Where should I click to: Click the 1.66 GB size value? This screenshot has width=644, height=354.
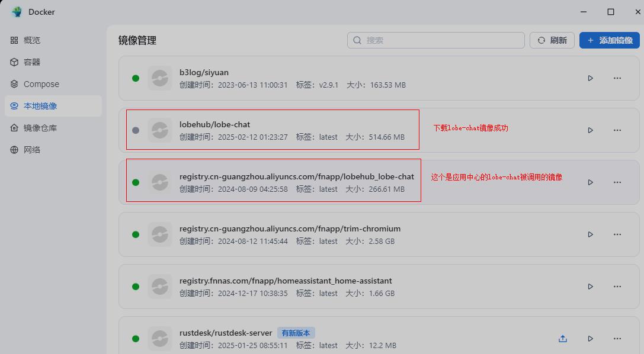coord(382,293)
